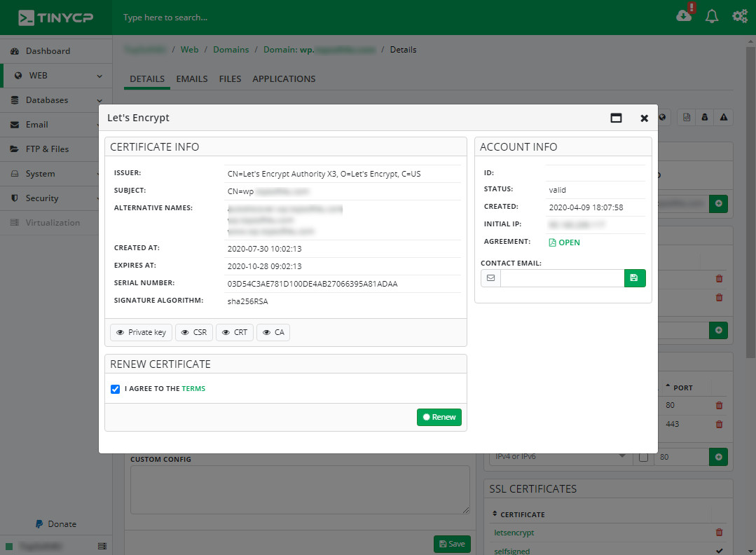The width and height of the screenshot is (756, 555).
Task: Click the port 443 table cell
Action: (672, 425)
